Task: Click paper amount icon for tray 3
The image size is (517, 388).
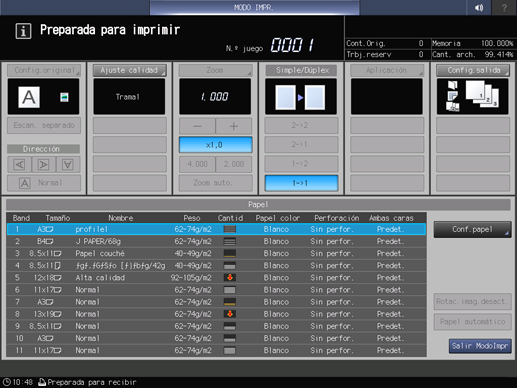Action: [230, 254]
